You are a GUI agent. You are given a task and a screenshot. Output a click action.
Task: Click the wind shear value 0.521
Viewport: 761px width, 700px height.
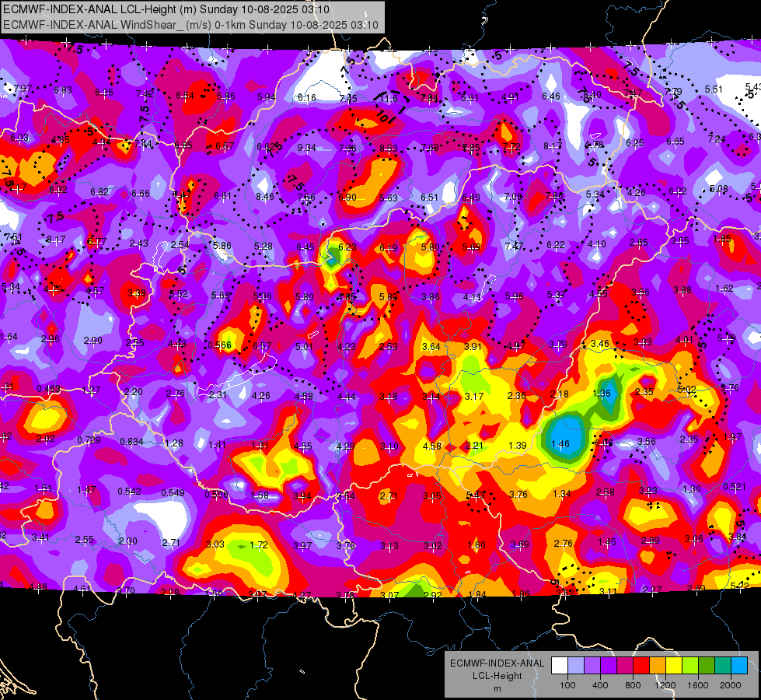[735, 487]
